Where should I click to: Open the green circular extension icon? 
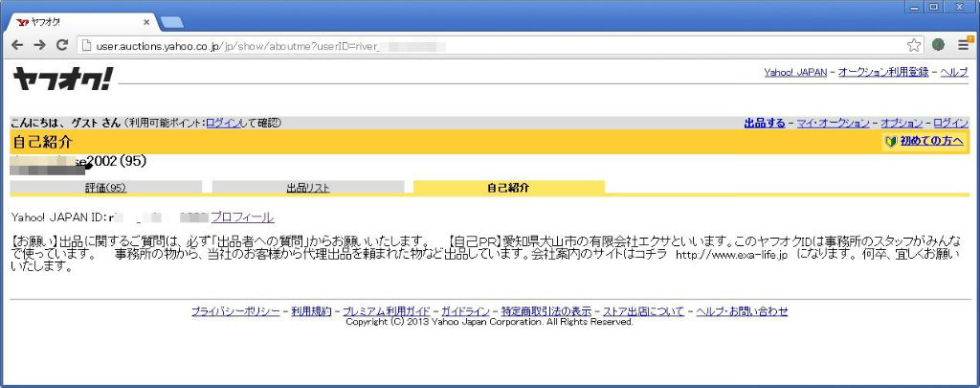tap(938, 44)
